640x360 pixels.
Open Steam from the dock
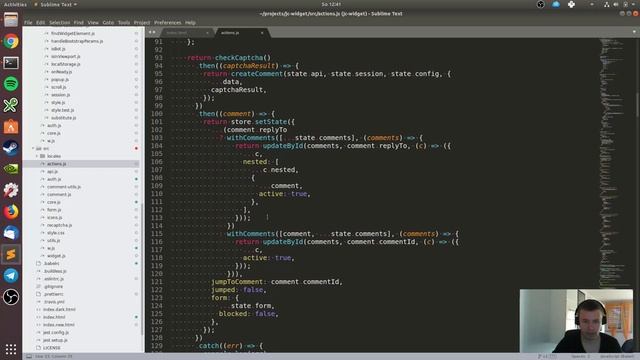click(x=11, y=147)
